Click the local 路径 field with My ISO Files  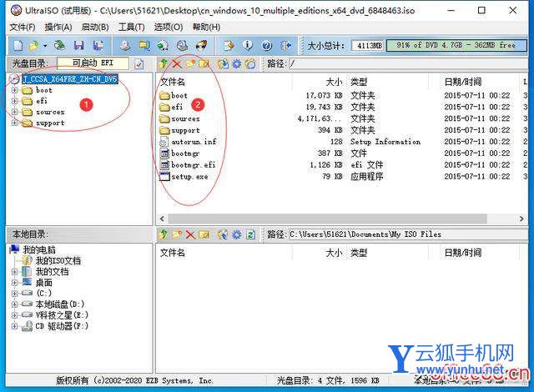click(x=408, y=234)
